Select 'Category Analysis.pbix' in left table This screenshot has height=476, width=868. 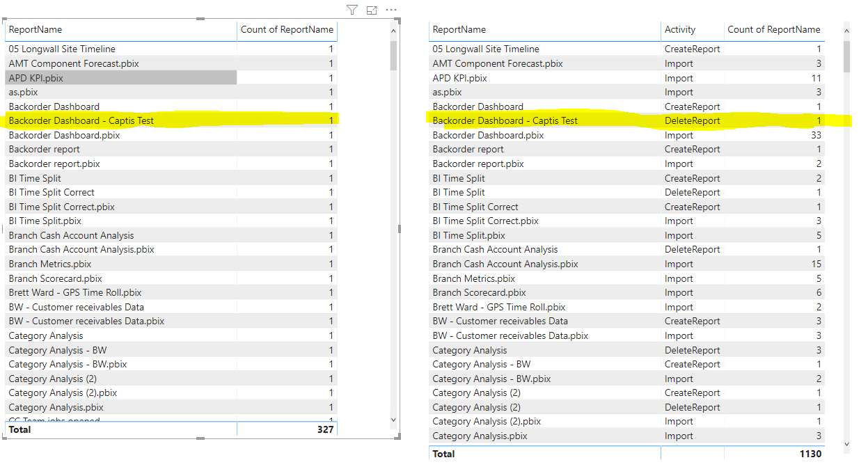pyautogui.click(x=56, y=407)
